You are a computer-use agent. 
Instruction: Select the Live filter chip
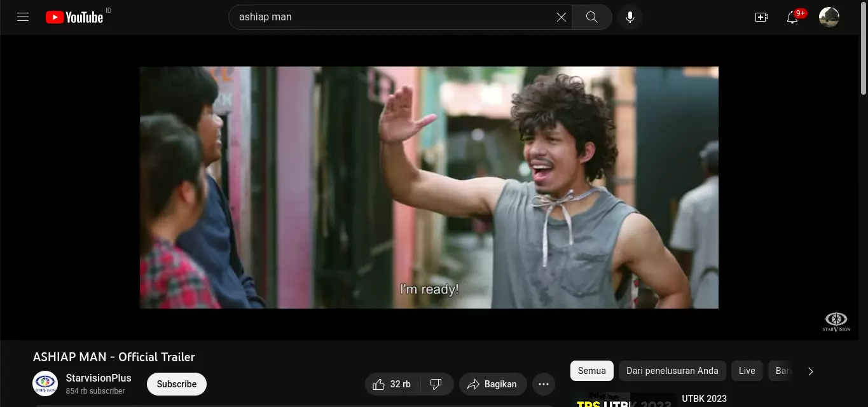coord(747,371)
